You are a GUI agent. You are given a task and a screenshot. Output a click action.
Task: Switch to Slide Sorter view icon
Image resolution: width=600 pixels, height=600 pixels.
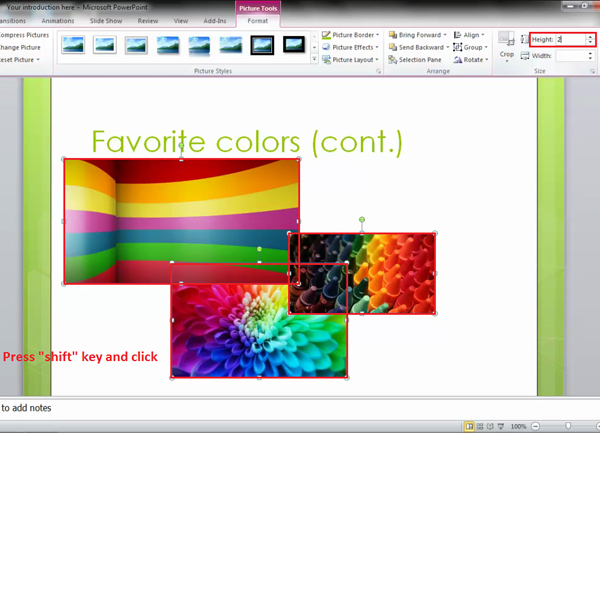pyautogui.click(x=480, y=426)
